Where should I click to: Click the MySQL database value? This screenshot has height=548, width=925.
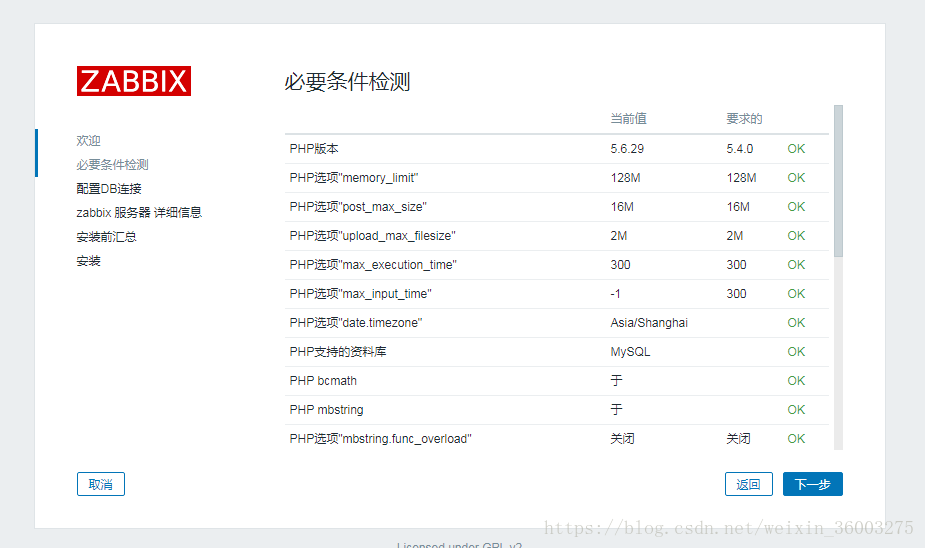[630, 352]
